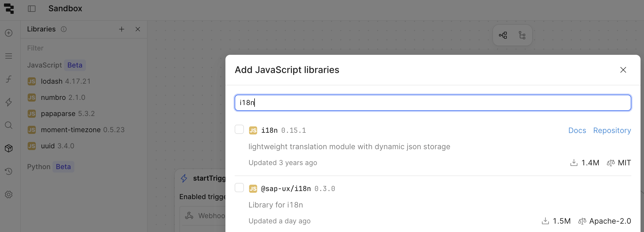Click the i18n 0.15.1 package name
644x232 pixels.
(x=284, y=130)
